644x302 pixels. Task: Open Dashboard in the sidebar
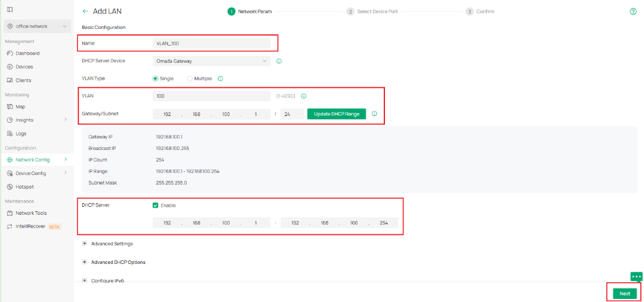tap(28, 54)
